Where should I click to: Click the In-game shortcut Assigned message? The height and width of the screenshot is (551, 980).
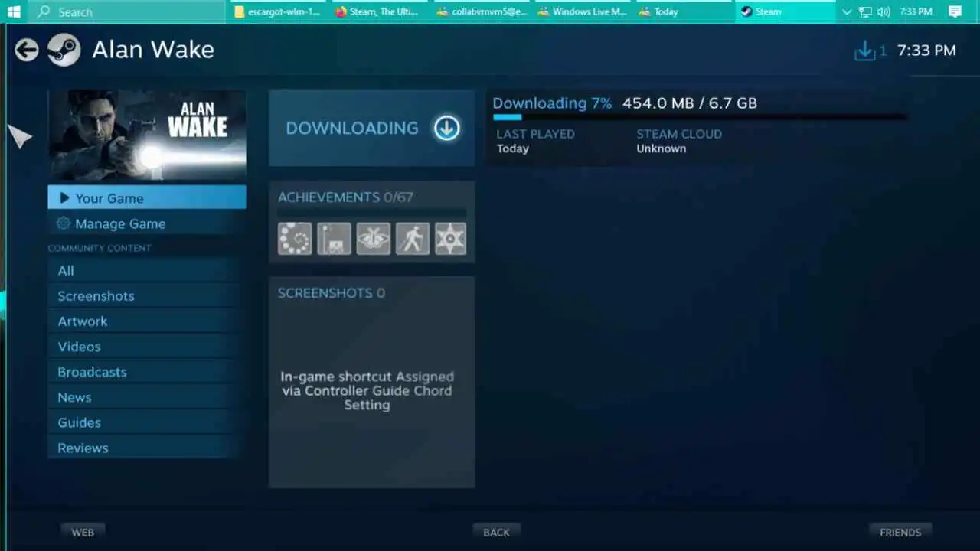click(x=367, y=390)
